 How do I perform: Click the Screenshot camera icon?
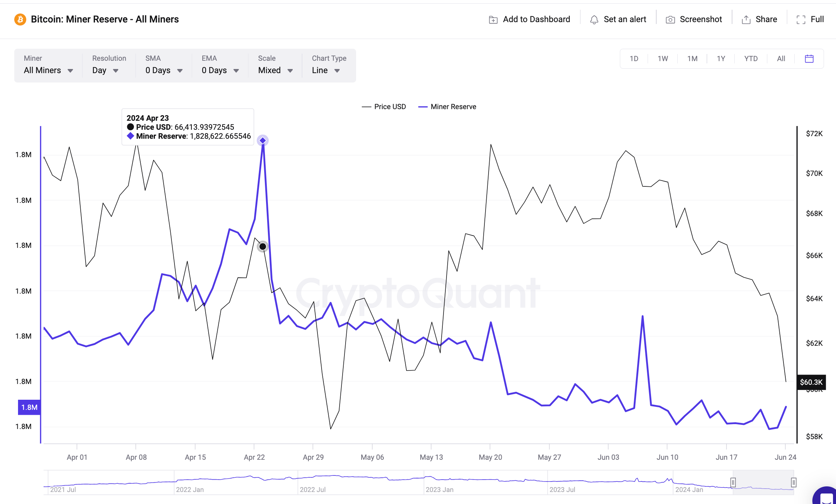[670, 19]
